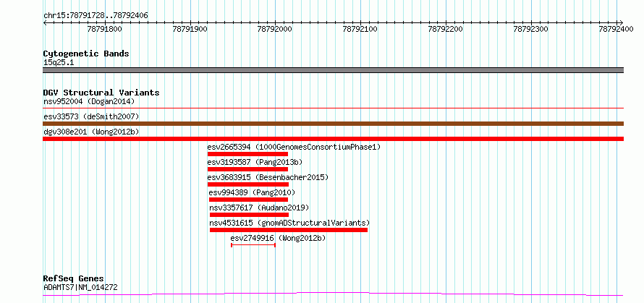The height and width of the screenshot is (303, 644).
Task: Open variant esv994389 (Pang2010) label
Action: click(x=252, y=192)
